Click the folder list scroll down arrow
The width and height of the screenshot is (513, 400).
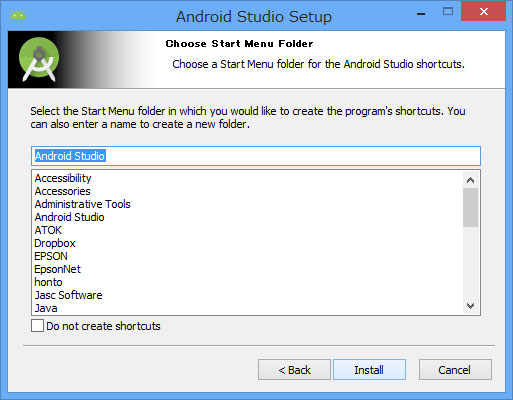click(470, 306)
